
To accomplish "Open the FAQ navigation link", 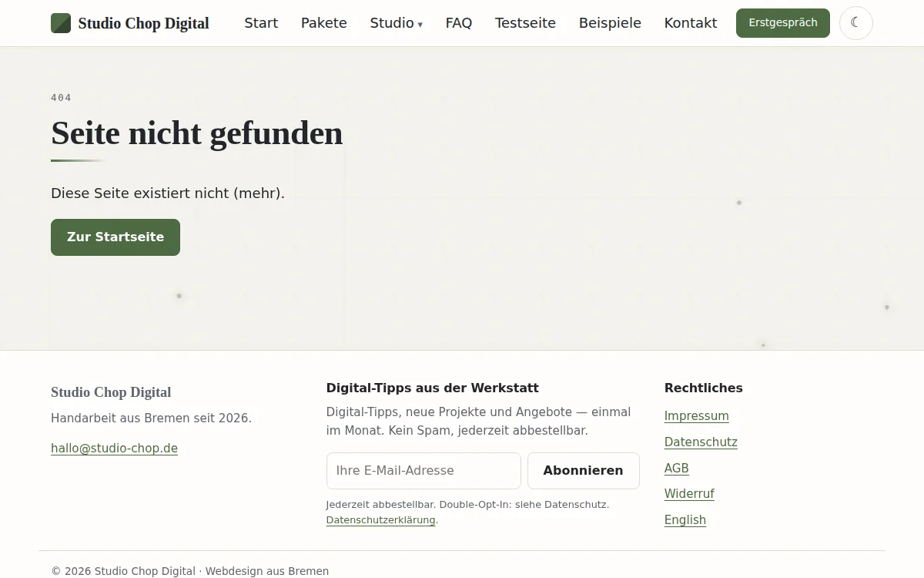I will pyautogui.click(x=459, y=23).
